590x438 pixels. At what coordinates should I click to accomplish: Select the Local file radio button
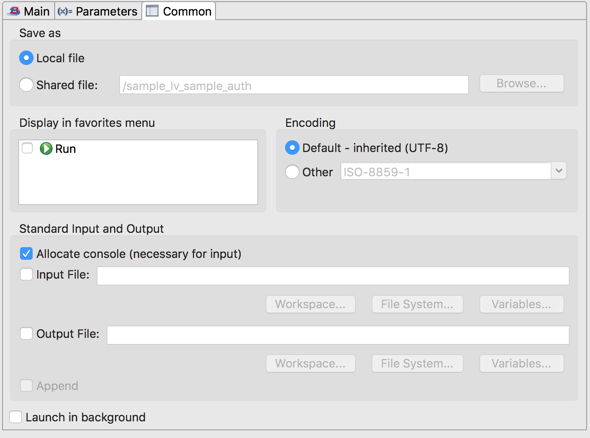(x=26, y=58)
